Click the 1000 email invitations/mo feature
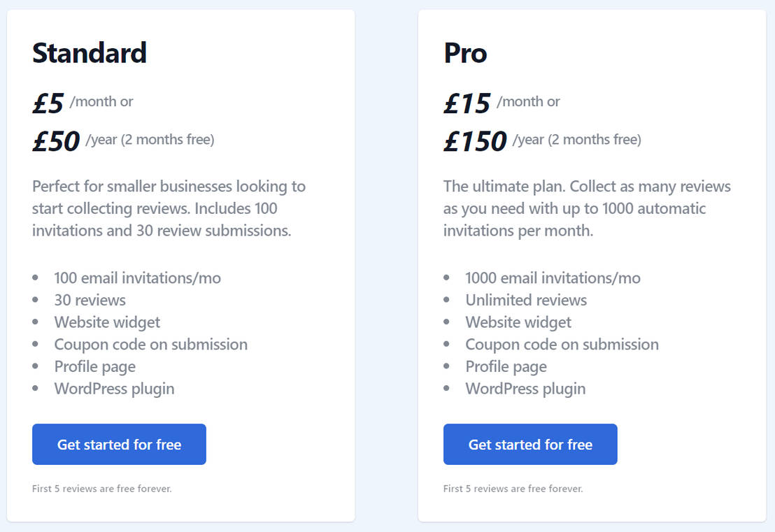Screen dimensions: 775x532 tap(553, 278)
